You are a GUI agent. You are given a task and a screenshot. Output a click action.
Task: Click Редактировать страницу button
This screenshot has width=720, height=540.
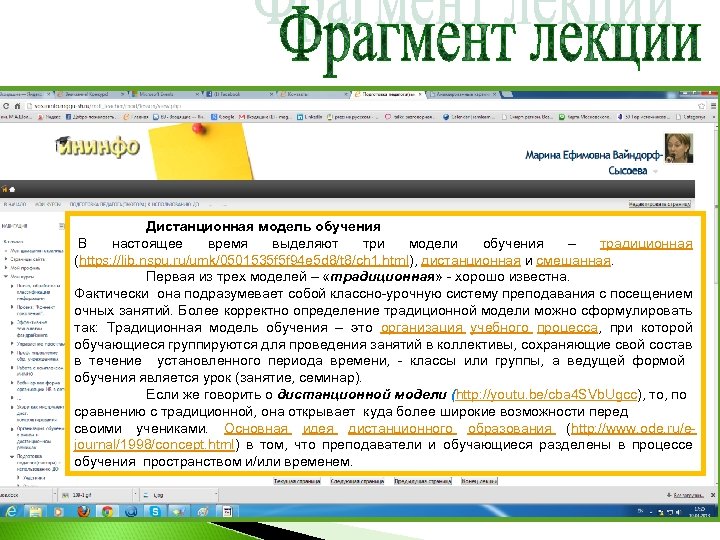(659, 204)
